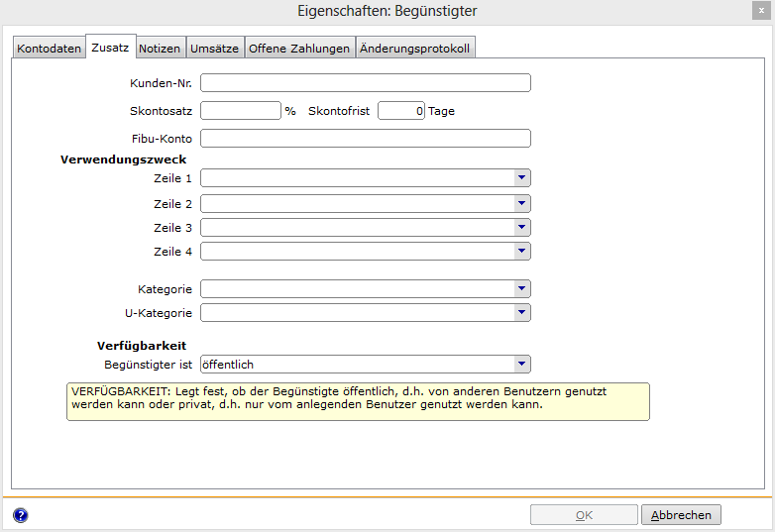
Task: Open the help icon
Action: 20,515
